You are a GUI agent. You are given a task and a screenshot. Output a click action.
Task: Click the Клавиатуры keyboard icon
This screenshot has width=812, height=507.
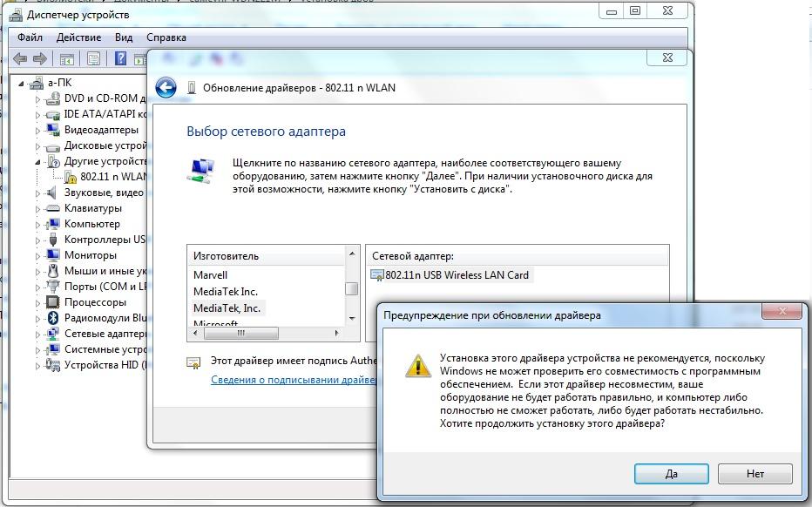53,208
